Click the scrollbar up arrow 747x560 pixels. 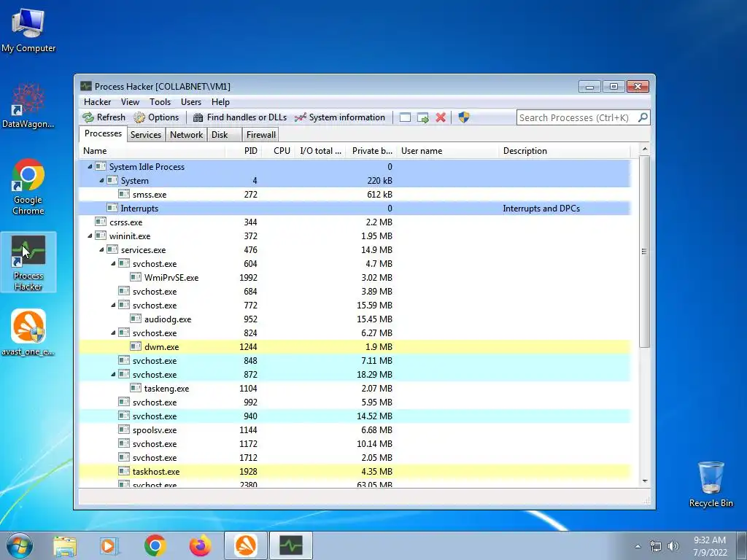click(645, 149)
